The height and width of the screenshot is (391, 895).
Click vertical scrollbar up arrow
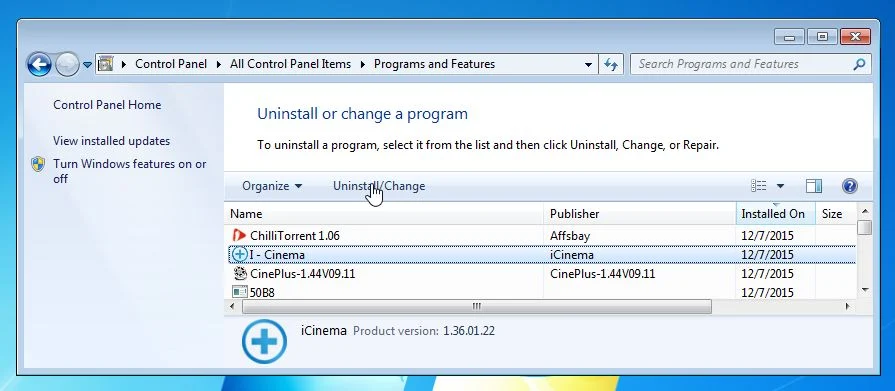(x=865, y=211)
